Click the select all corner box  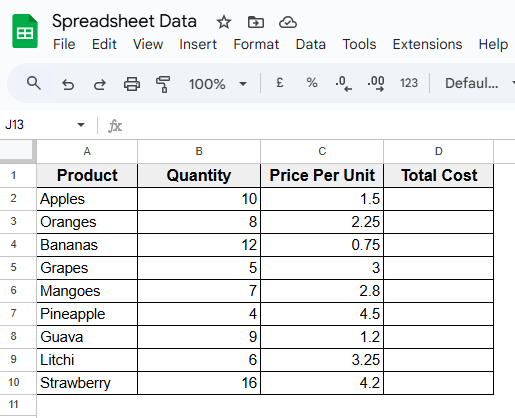[18, 151]
